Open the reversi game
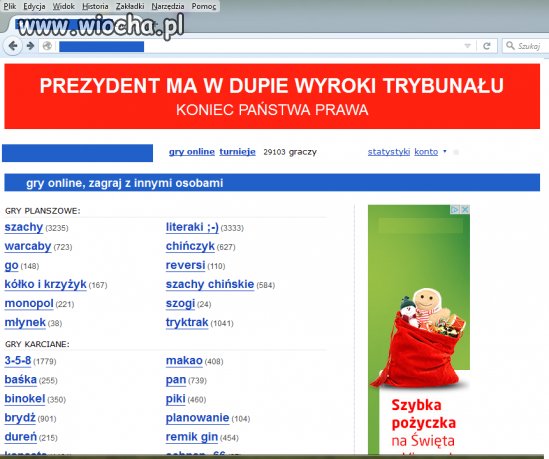 [x=185, y=266]
